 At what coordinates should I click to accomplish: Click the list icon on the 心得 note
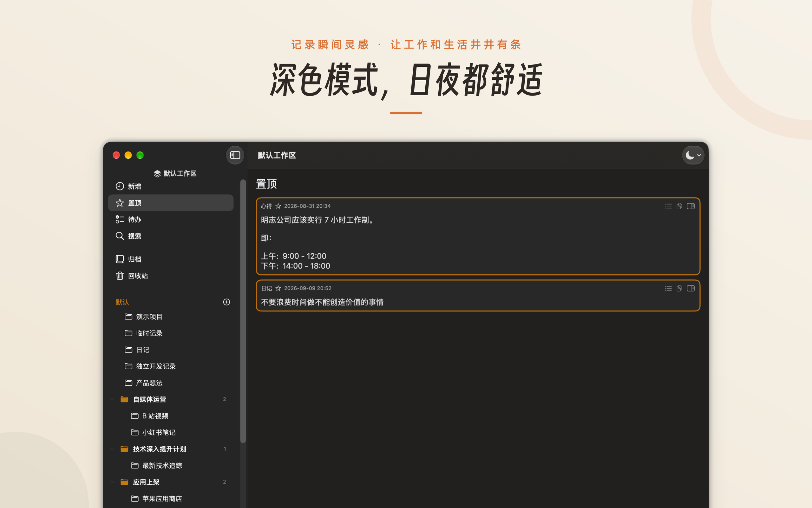(x=668, y=206)
